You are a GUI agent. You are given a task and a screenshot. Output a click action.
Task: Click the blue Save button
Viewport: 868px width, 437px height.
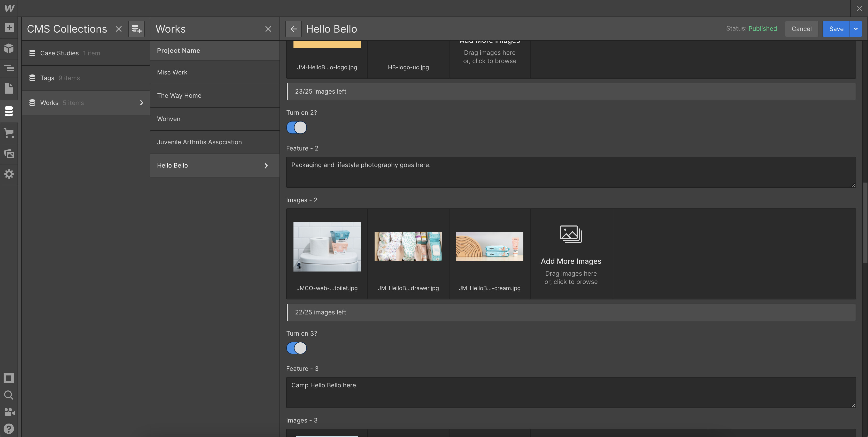pos(836,29)
